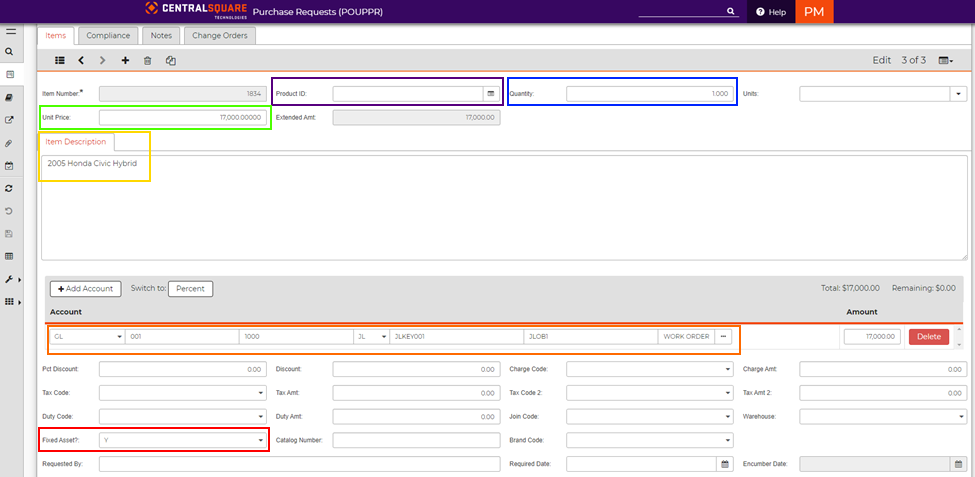
Task: Click the calendar check icon in sidebar
Action: coord(9,165)
